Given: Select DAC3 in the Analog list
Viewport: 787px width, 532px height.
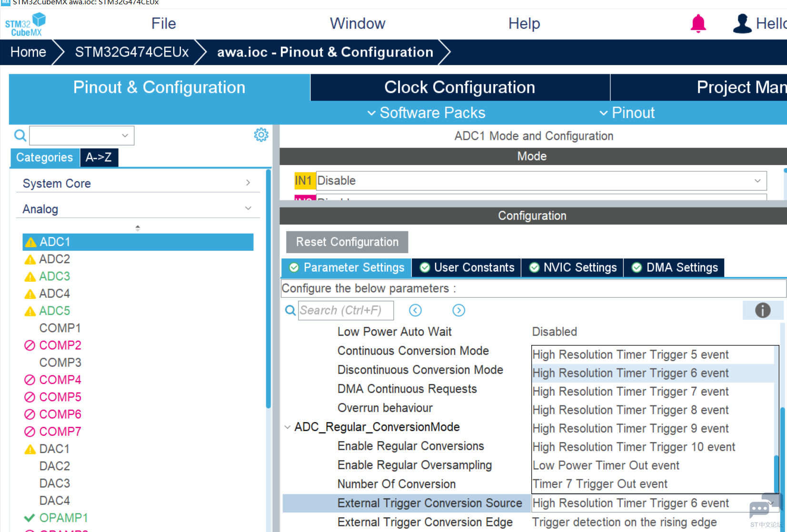Looking at the screenshot, I should 54,483.
